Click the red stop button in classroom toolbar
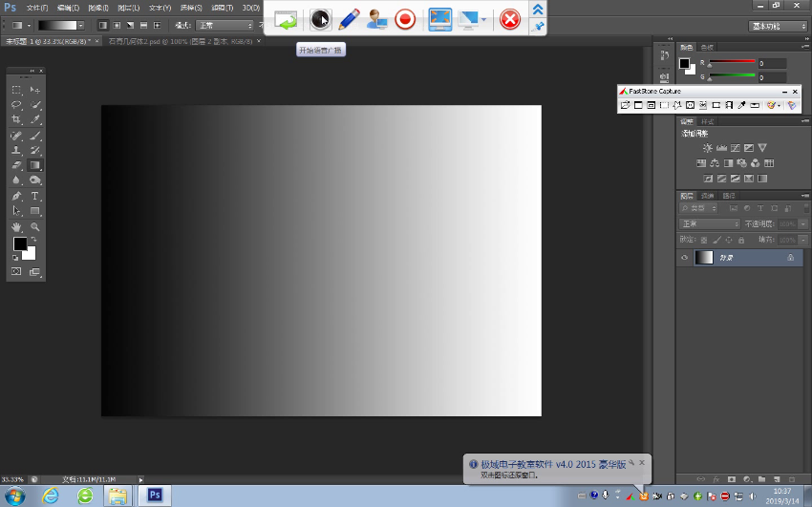Image resolution: width=812 pixels, height=507 pixels. click(x=509, y=20)
